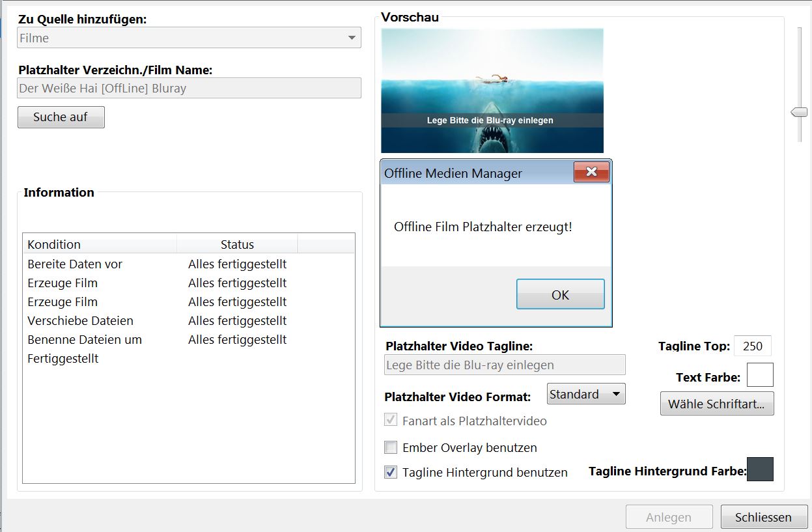
Task: Select the 'Verschiebe Dateien' row
Action: pyautogui.click(x=189, y=320)
